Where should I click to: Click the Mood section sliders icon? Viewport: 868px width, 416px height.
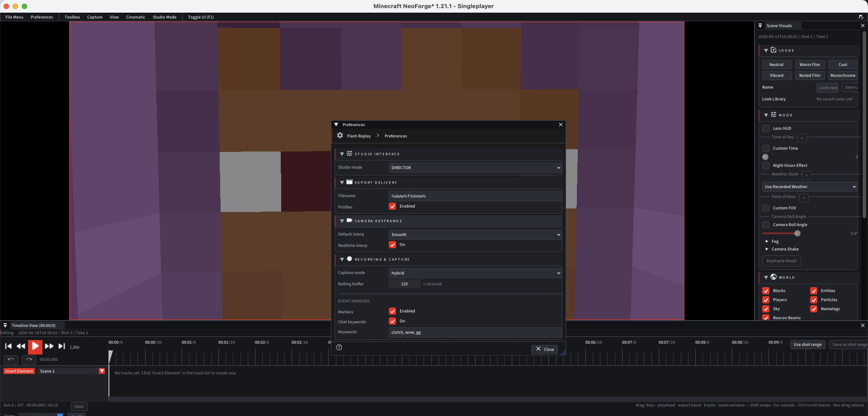774,115
